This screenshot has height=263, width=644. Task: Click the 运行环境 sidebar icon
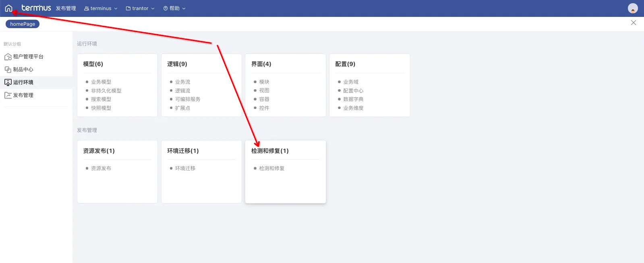click(x=8, y=82)
